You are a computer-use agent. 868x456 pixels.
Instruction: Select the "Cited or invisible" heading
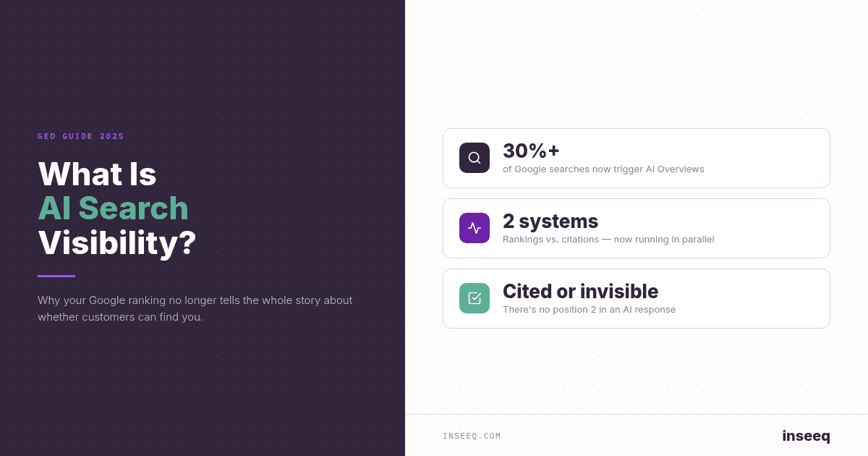pos(580,291)
